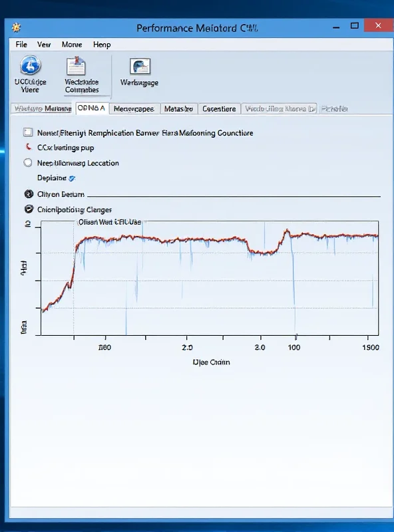Click the Cltyen Destam label
This screenshot has height=532, width=394.
tap(61, 194)
